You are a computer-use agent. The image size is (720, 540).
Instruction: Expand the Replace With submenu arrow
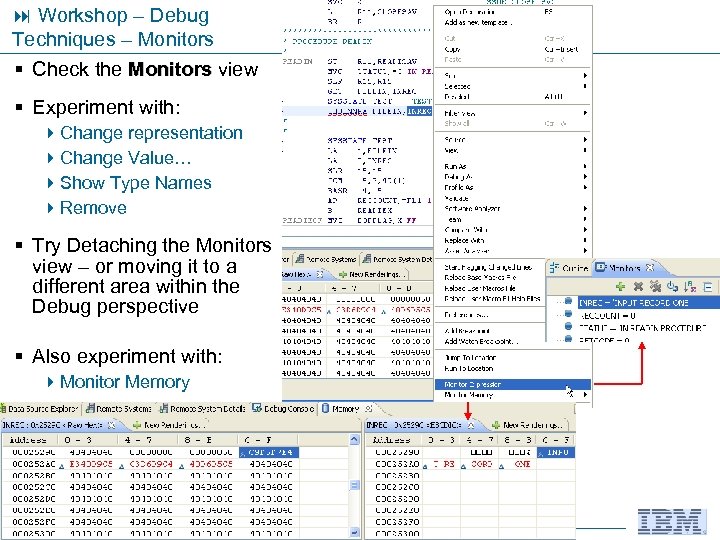tap(585, 240)
